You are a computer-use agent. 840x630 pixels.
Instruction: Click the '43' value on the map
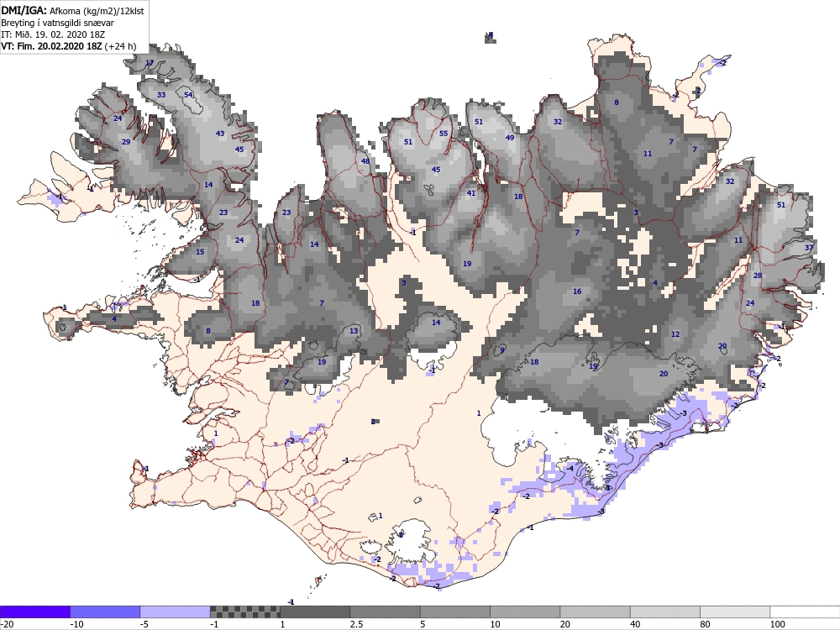(220, 134)
